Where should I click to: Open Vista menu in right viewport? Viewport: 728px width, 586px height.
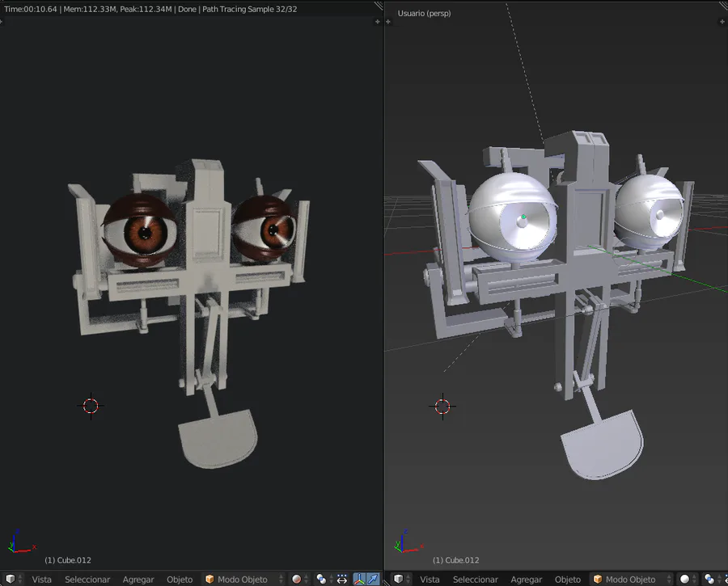[x=430, y=580]
